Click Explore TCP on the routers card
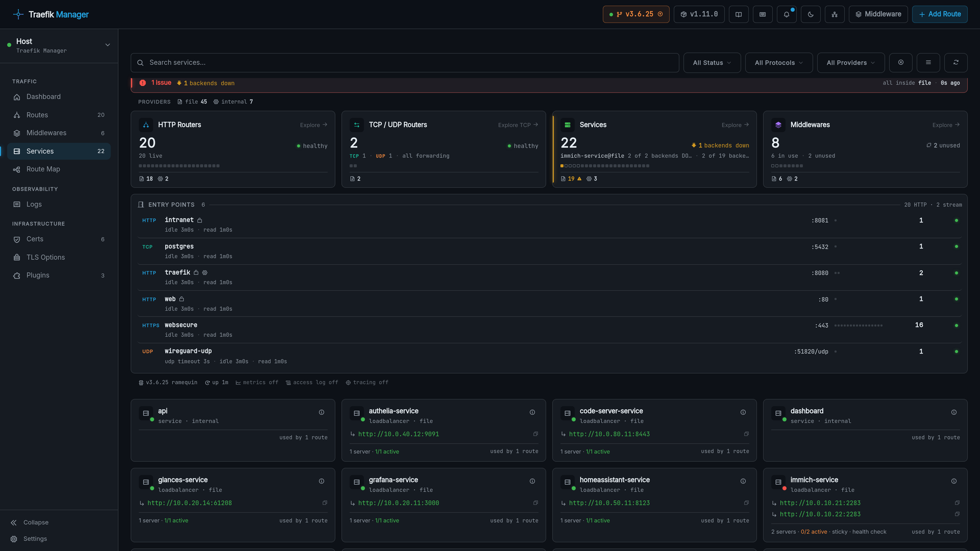980x551 pixels. click(x=518, y=125)
